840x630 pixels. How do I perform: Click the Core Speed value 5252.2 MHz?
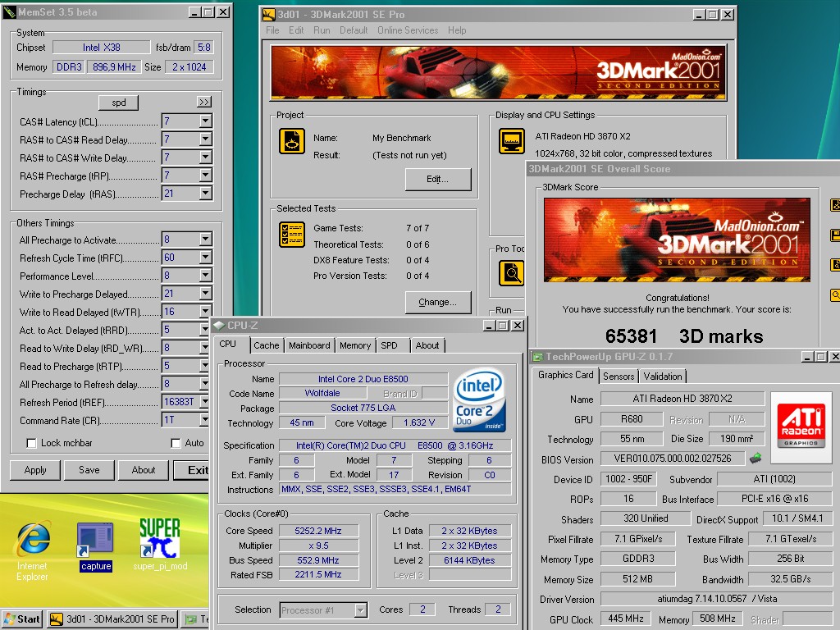click(318, 531)
